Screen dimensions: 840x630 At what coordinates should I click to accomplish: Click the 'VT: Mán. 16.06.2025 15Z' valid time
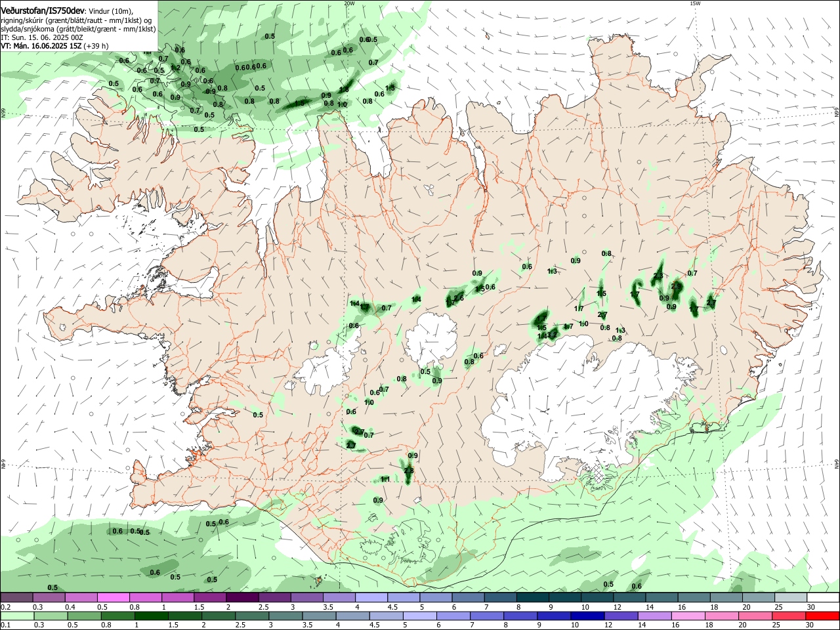click(41, 46)
